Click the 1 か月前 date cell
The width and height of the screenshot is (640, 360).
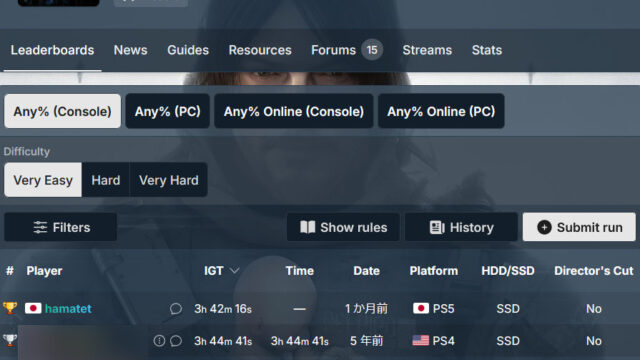[x=367, y=309]
